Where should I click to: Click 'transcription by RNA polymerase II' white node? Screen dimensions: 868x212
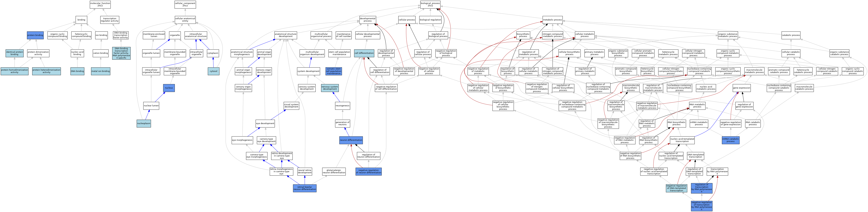(717, 172)
